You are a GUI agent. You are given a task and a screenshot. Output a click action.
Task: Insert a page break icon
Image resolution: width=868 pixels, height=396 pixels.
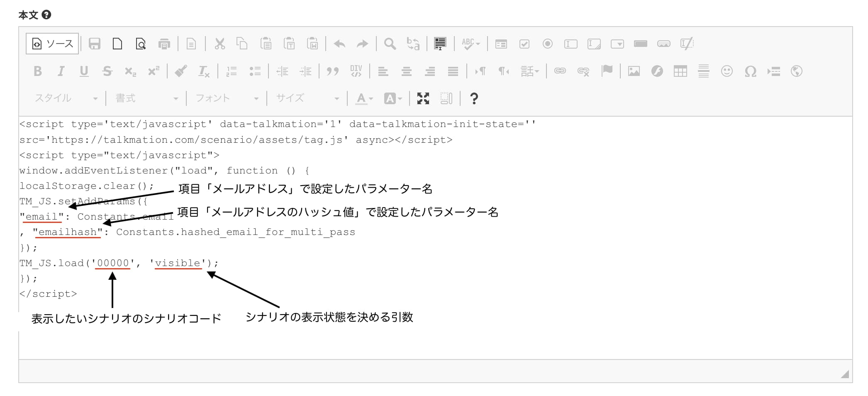point(774,71)
